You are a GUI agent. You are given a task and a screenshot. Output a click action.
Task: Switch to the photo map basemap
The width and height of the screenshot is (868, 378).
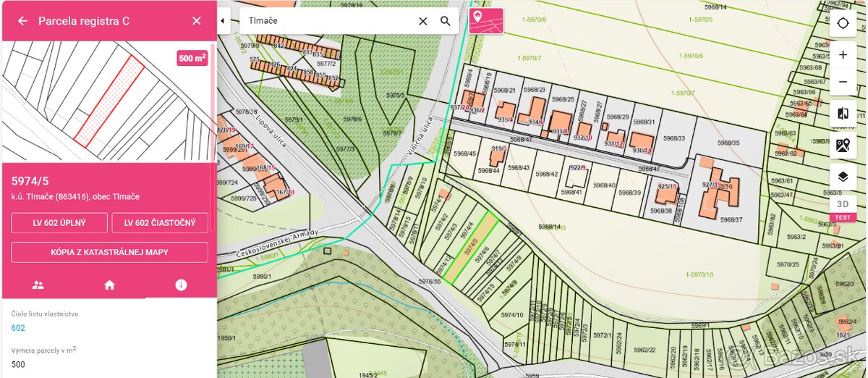click(843, 145)
